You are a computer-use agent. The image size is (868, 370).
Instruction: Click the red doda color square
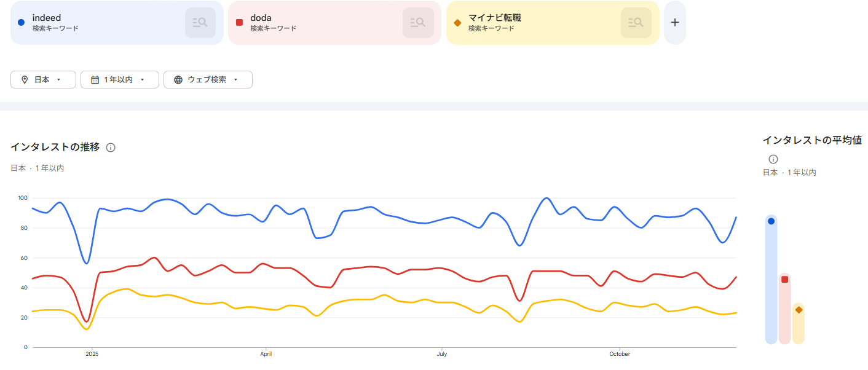coord(239,23)
